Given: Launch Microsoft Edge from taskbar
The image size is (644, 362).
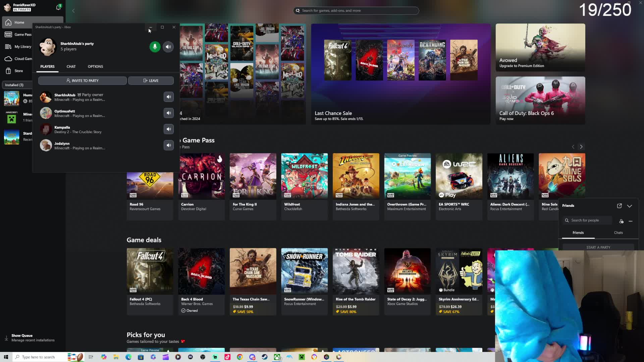Looking at the screenshot, I should pos(128,357).
